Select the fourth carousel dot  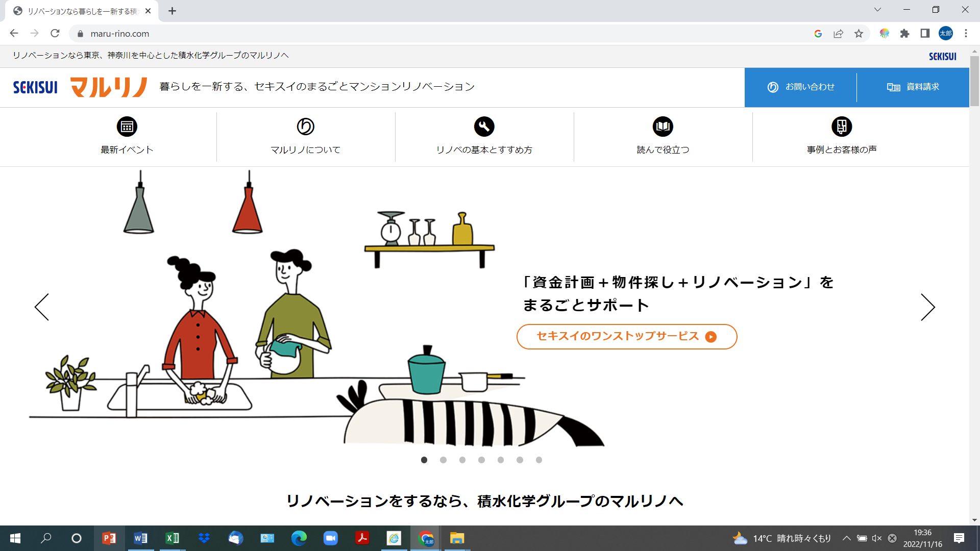(481, 460)
